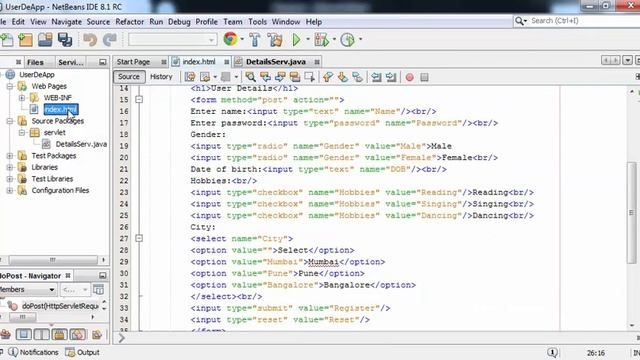Close the DetailsServ.java tab
640x360 pixels.
tap(317, 62)
